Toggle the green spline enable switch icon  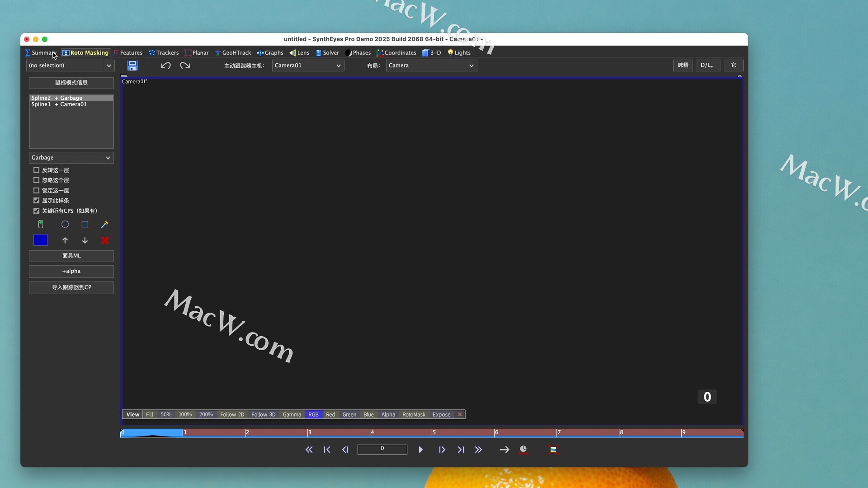[41, 224]
